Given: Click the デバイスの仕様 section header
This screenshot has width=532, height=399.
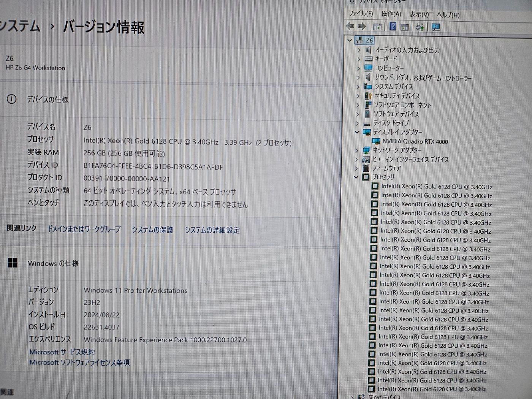Looking at the screenshot, I should 47,100.
